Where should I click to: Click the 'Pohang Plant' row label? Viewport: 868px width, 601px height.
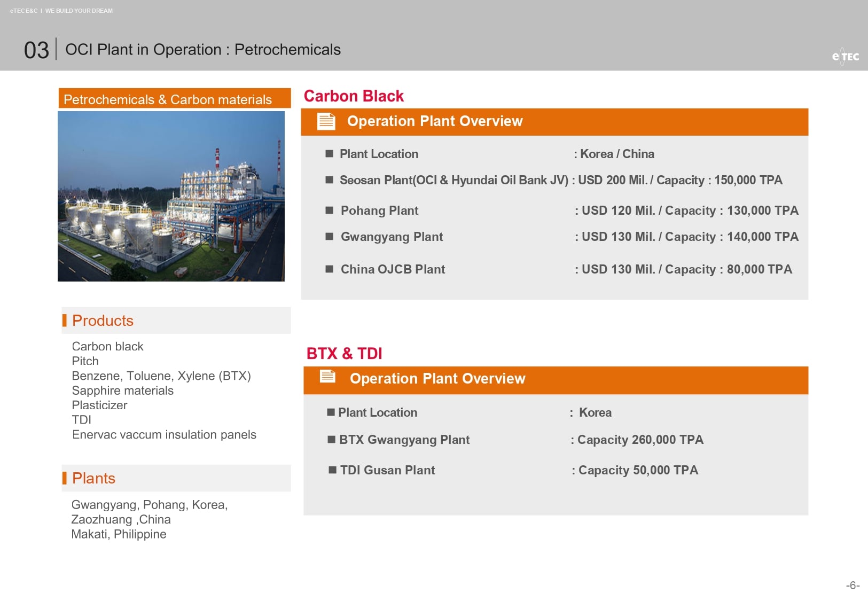pos(379,210)
